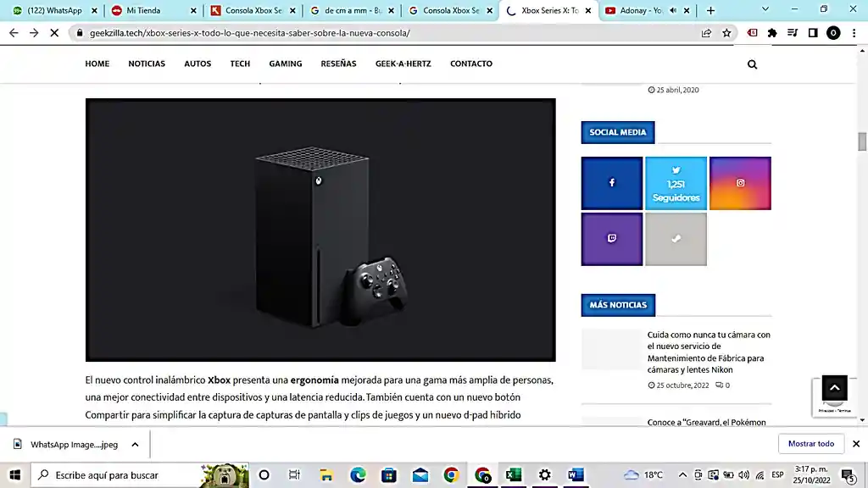The image size is (868, 488).
Task: Open the Twitch social media tile
Action: coord(611,239)
